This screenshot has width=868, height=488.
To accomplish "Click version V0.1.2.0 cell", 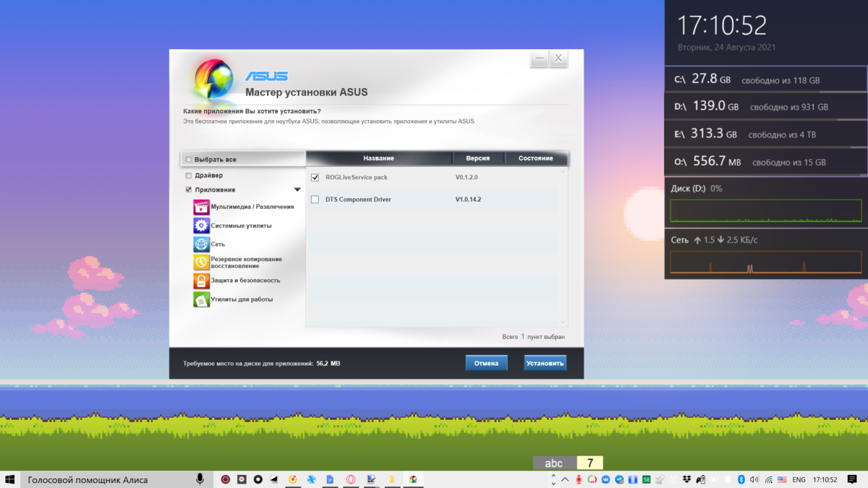I will pyautogui.click(x=467, y=177).
